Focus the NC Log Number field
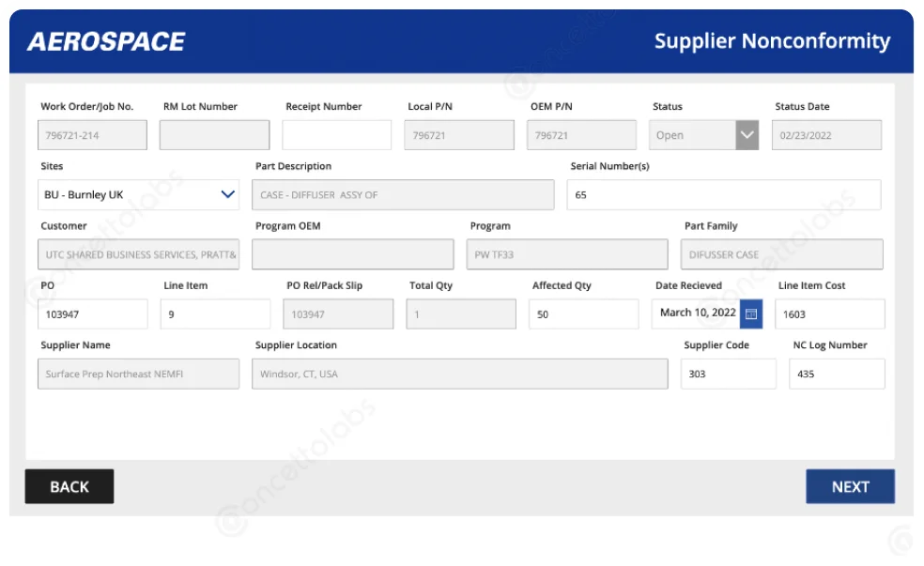 pos(836,374)
